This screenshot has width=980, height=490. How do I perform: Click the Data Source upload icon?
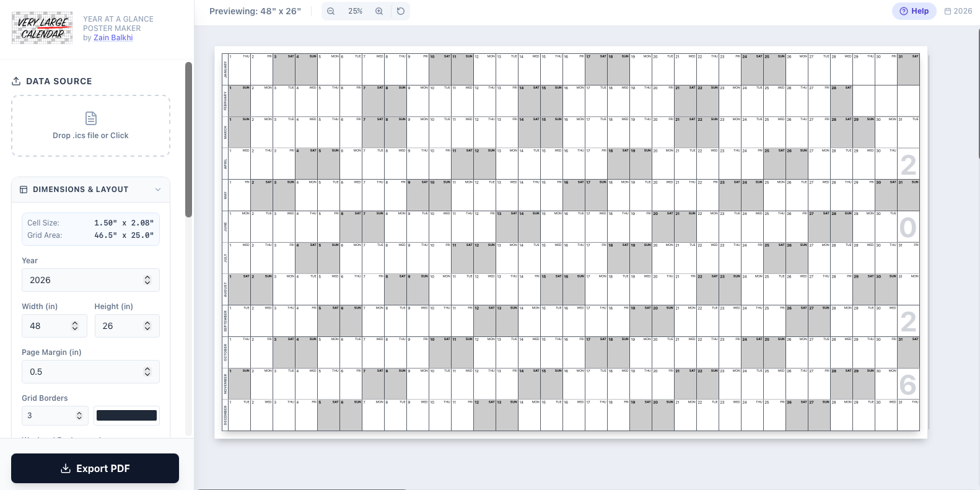16,81
